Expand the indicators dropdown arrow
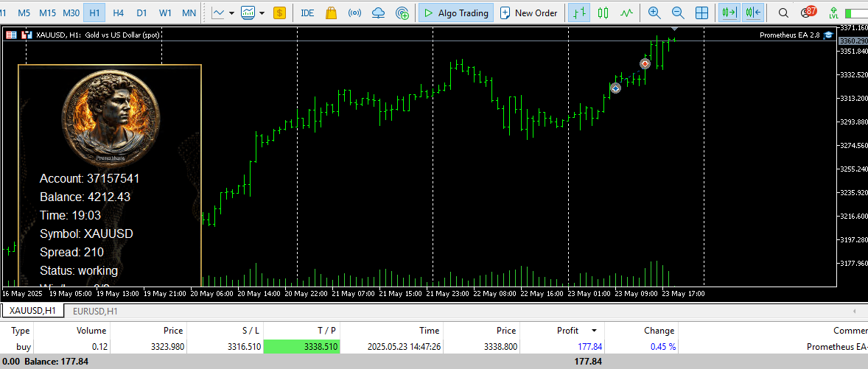The image size is (868, 369). [262, 13]
